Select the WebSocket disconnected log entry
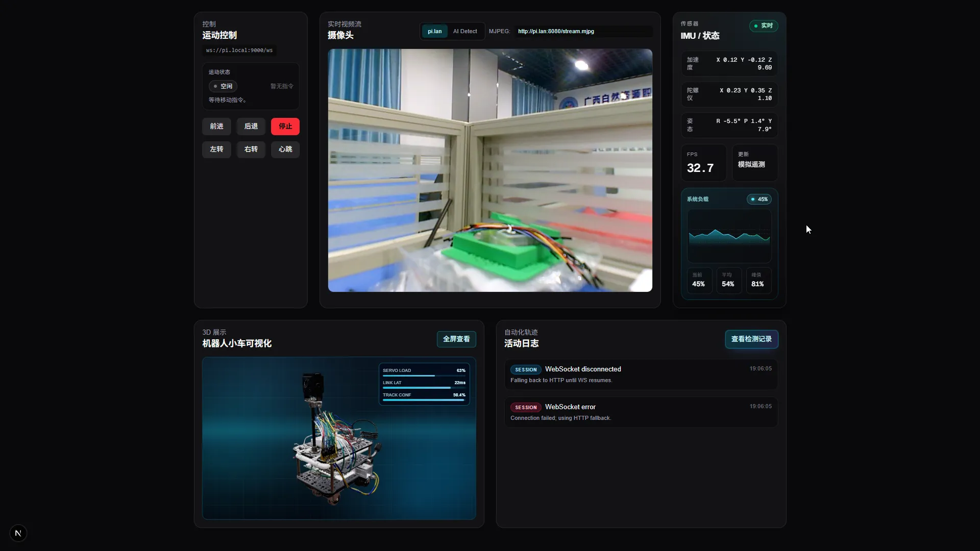This screenshot has width=980, height=551. point(641,374)
